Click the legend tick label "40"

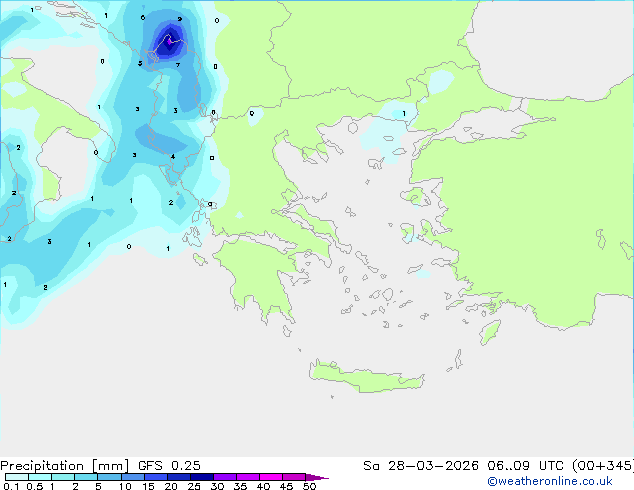point(263,486)
